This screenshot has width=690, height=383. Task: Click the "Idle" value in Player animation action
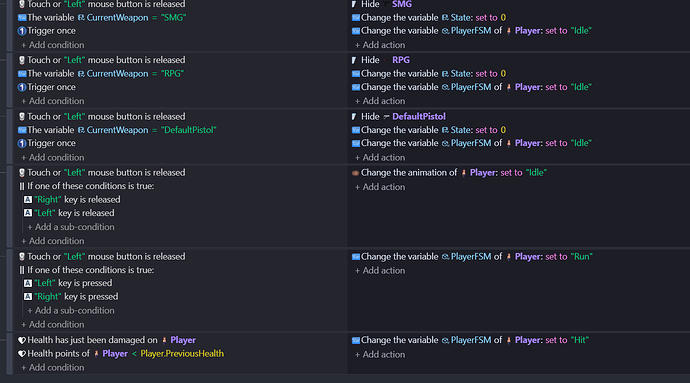536,173
